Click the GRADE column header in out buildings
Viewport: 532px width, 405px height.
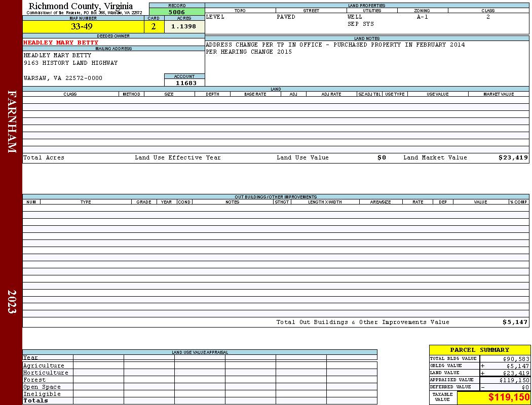[144, 202]
